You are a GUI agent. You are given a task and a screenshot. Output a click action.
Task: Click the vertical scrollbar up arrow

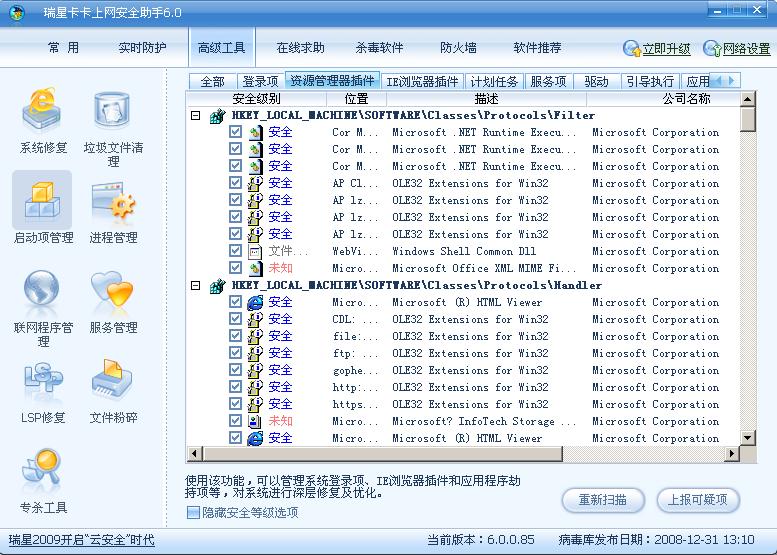tap(747, 99)
